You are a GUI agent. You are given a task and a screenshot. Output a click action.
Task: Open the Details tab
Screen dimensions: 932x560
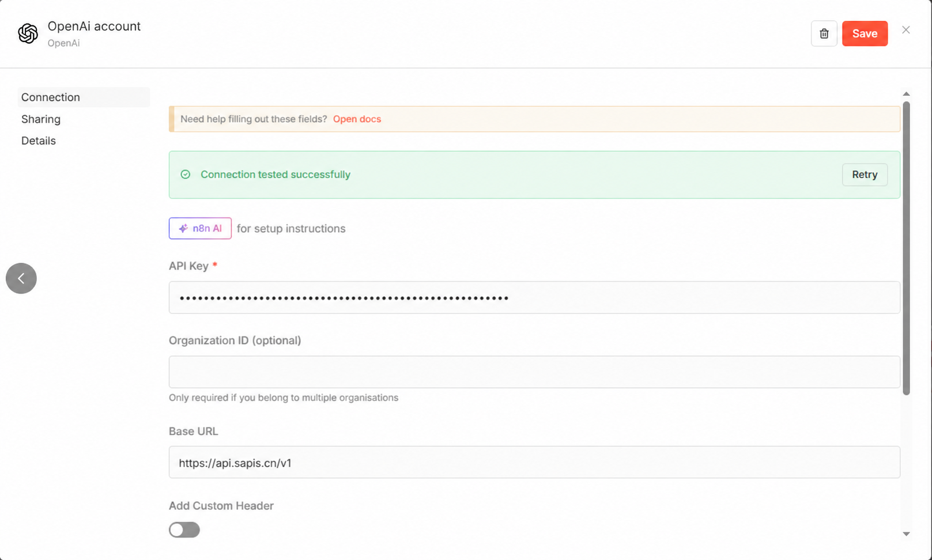39,141
